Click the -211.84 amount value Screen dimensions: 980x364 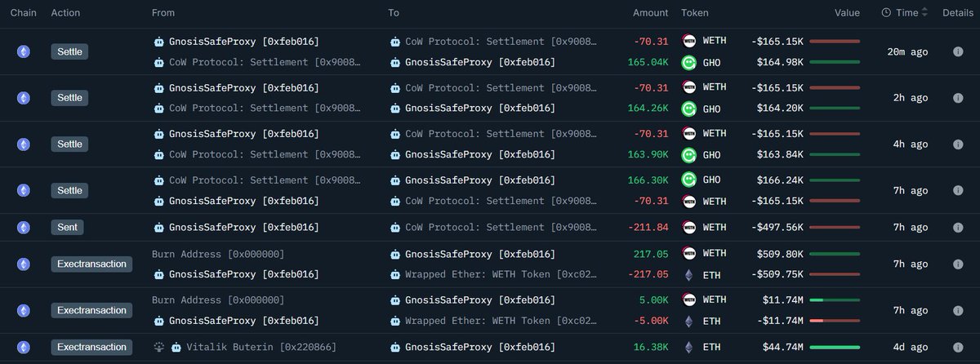[x=650, y=227]
